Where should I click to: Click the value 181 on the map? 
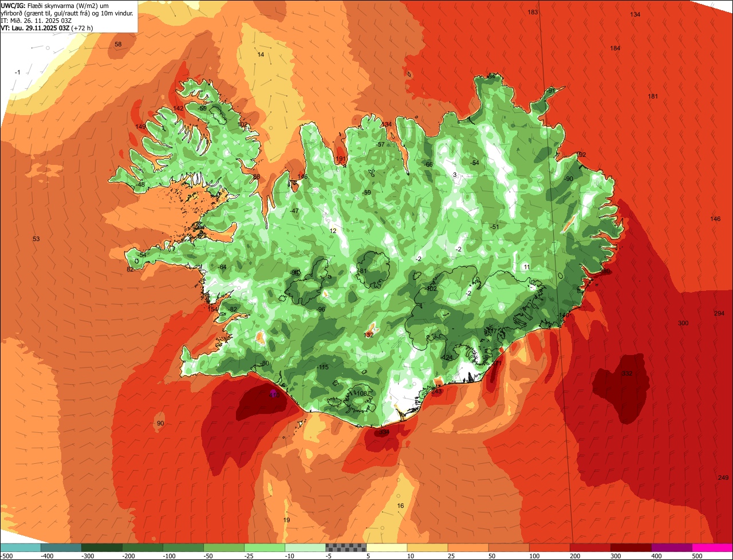click(x=653, y=96)
